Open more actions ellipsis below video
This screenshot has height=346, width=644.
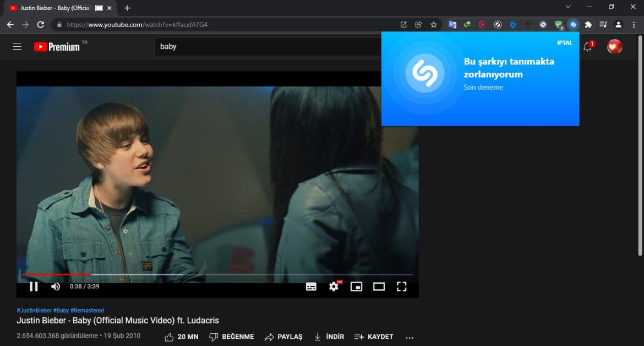[x=410, y=337]
